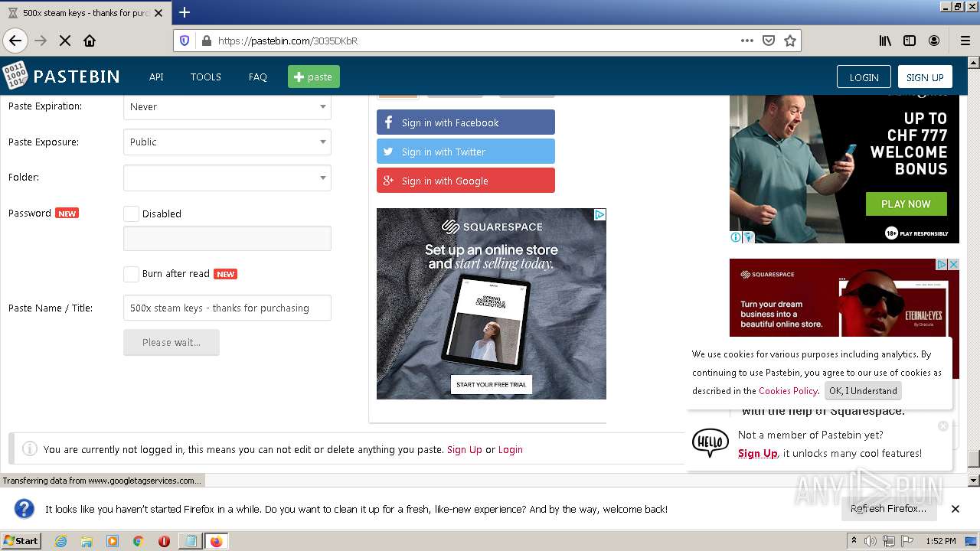
Task: Click the volume tray icon
Action: [x=871, y=541]
